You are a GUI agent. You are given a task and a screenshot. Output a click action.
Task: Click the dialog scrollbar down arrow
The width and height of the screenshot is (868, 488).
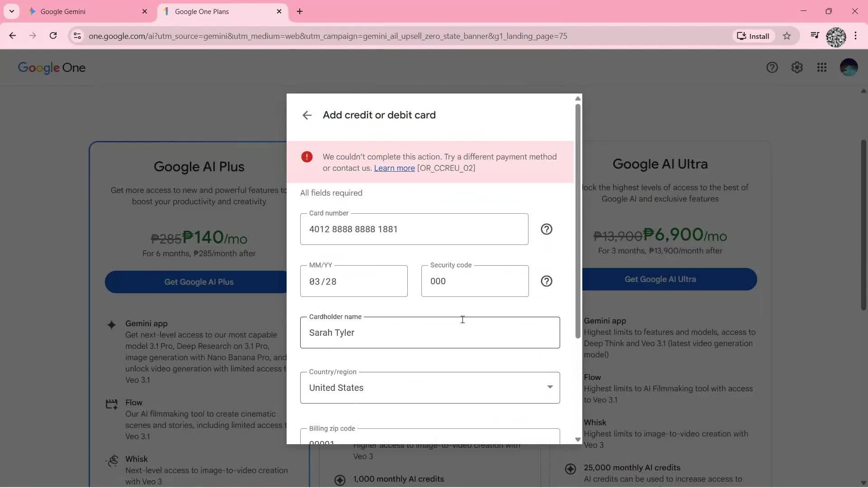(x=577, y=439)
